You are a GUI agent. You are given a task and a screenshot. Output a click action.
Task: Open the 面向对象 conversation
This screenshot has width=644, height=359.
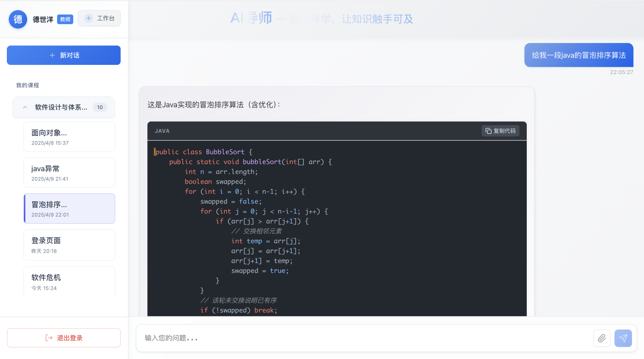tap(69, 137)
